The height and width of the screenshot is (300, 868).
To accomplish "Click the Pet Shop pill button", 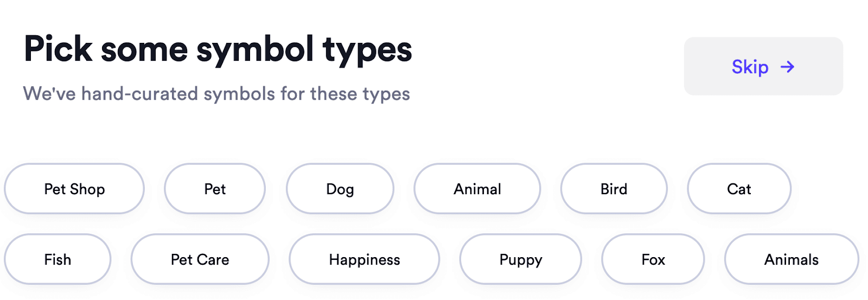I will tap(74, 189).
